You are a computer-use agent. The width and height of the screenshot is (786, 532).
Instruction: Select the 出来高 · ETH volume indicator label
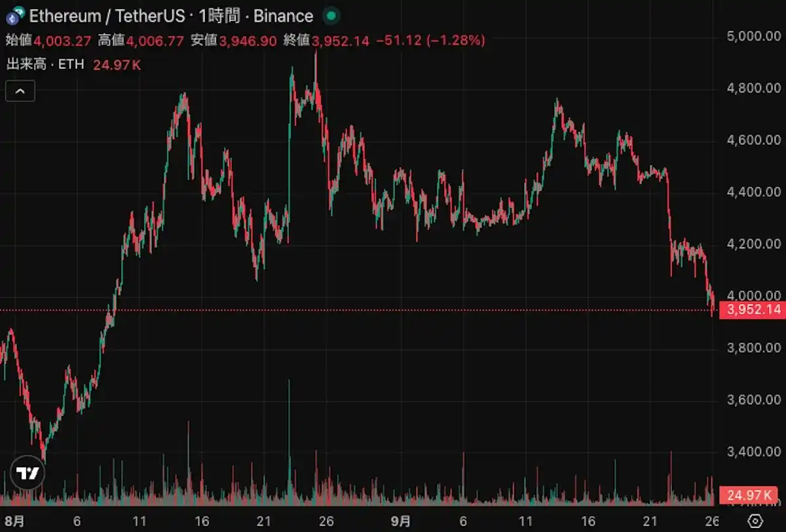tap(45, 64)
